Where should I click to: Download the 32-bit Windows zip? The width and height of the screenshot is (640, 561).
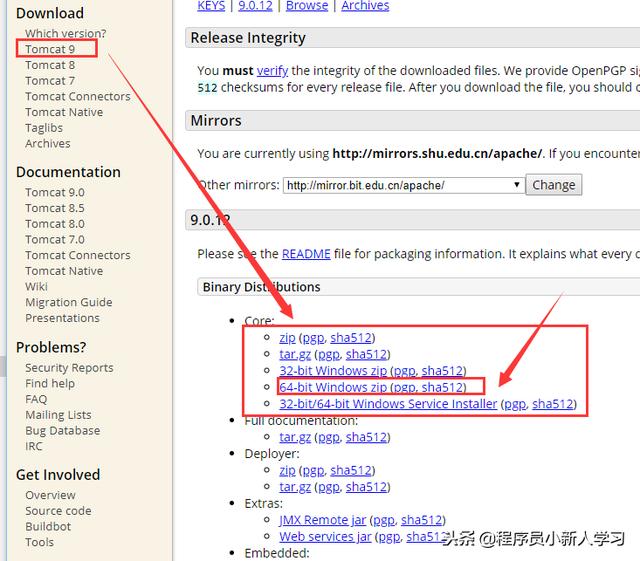pyautogui.click(x=333, y=371)
